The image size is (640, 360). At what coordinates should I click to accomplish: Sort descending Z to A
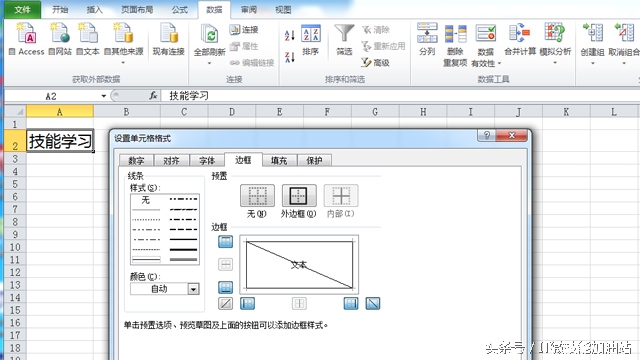coord(289,57)
